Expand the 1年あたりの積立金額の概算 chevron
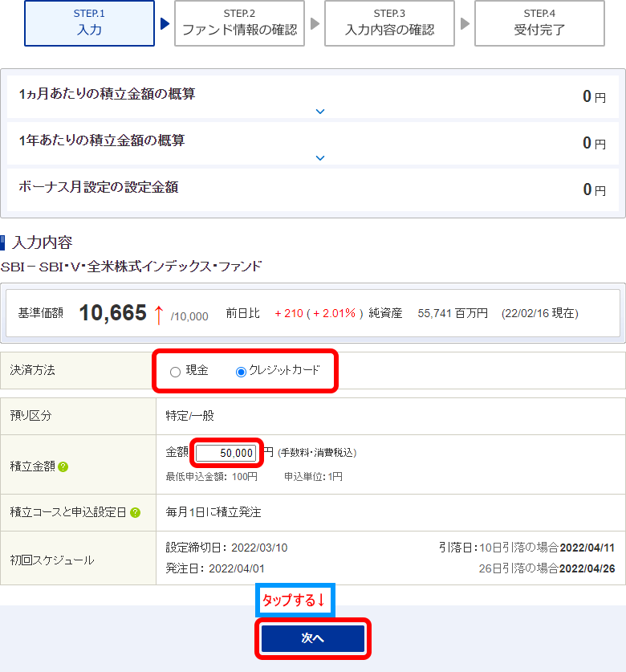Screen dimensions: 626x672 tap(320, 158)
